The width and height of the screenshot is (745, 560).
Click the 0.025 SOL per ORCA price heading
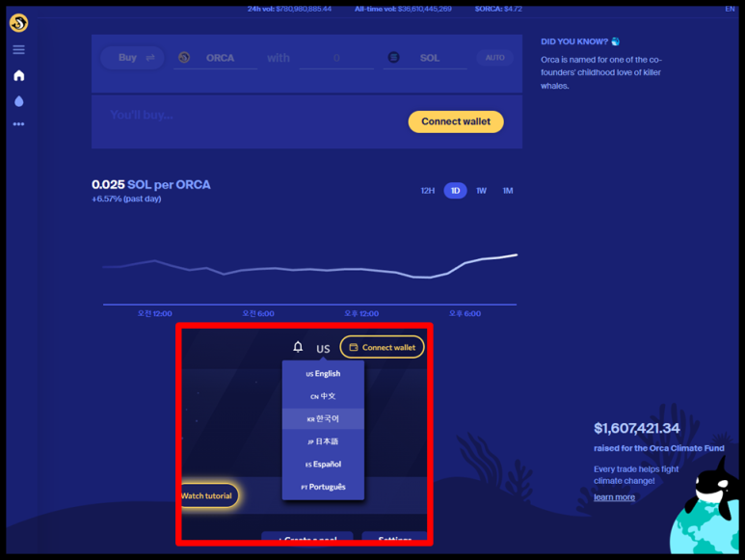click(151, 185)
